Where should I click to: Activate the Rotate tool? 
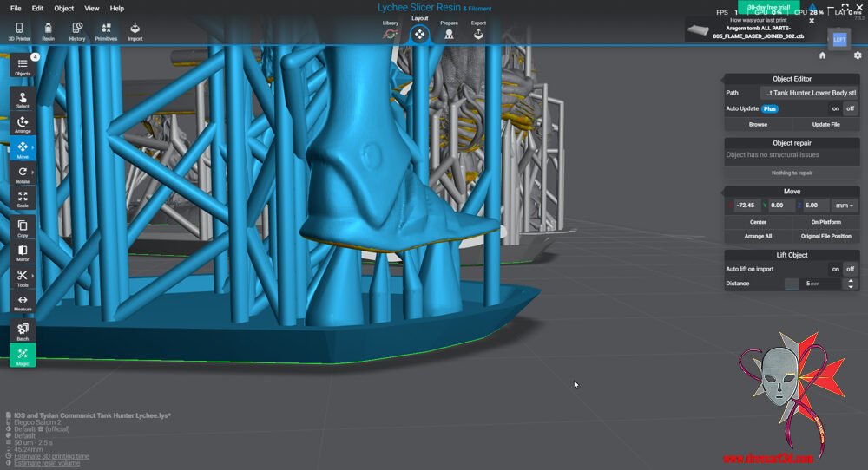tap(23, 174)
